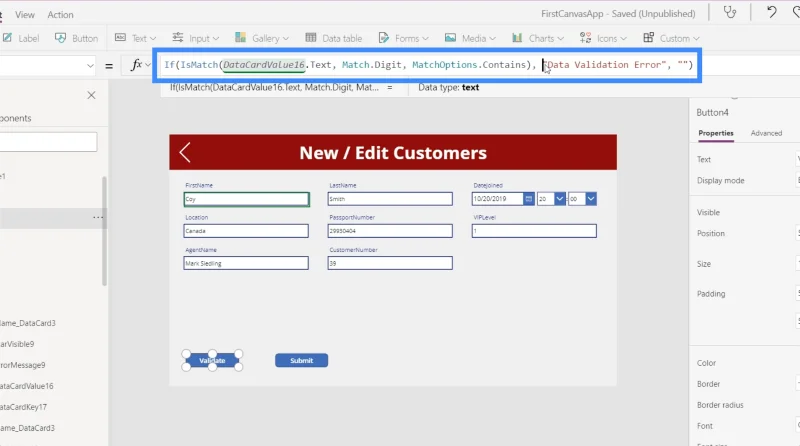The width and height of the screenshot is (800, 446).
Task: Click the Icons shapes icon
Action: [x=585, y=38]
